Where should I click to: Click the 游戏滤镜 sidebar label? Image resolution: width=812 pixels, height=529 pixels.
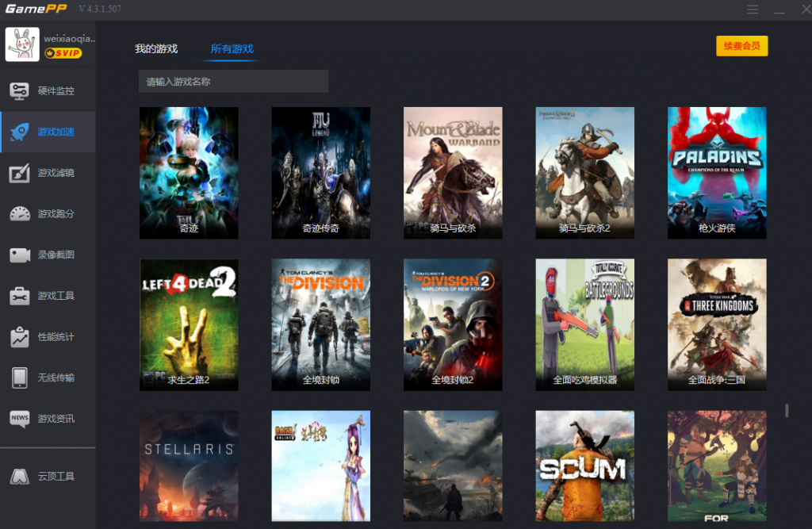point(56,173)
